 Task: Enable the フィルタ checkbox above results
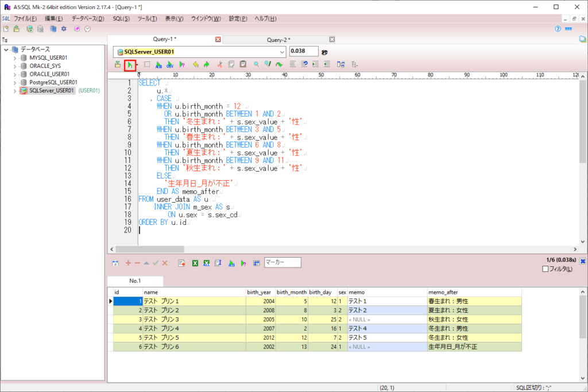click(544, 270)
